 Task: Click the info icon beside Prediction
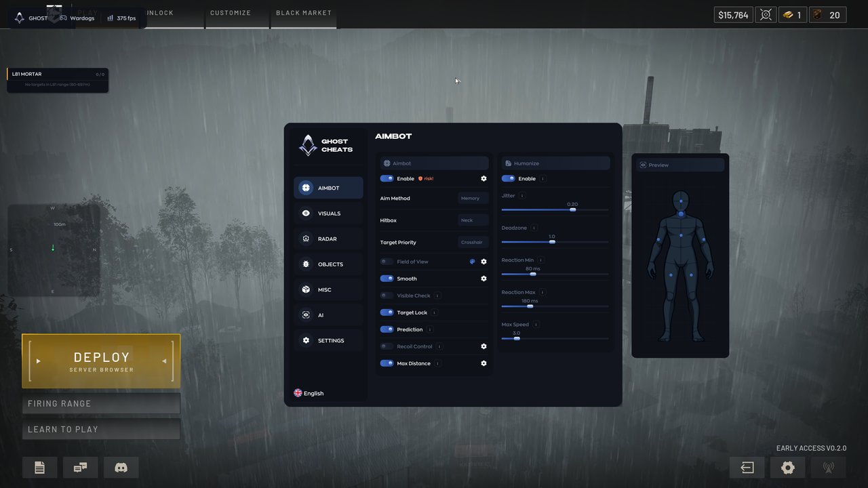point(430,329)
